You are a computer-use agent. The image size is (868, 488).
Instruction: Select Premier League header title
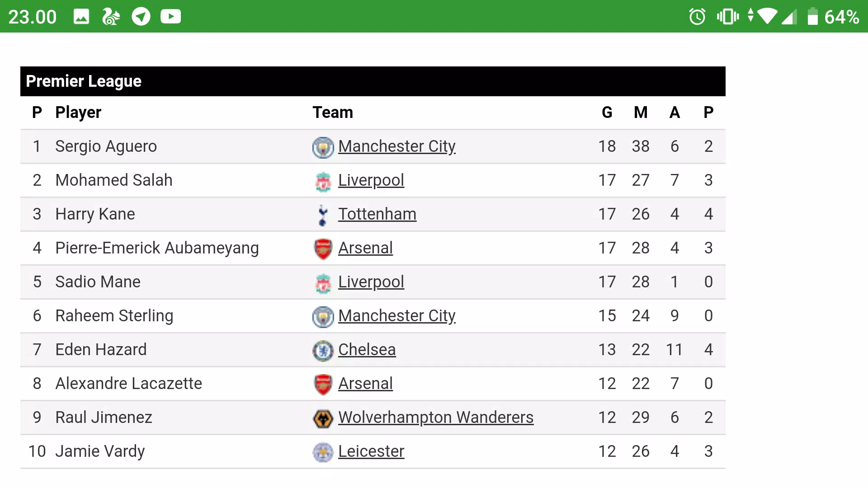click(x=84, y=80)
